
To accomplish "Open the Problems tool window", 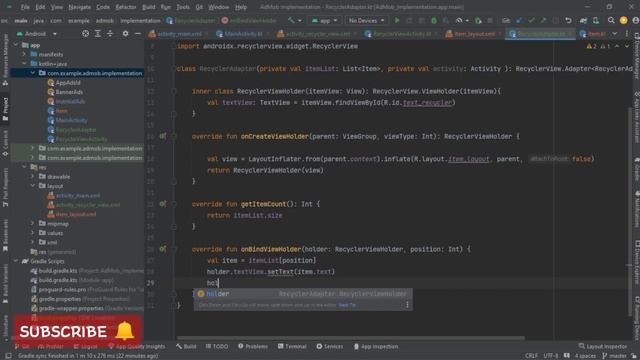I will point(253,346).
